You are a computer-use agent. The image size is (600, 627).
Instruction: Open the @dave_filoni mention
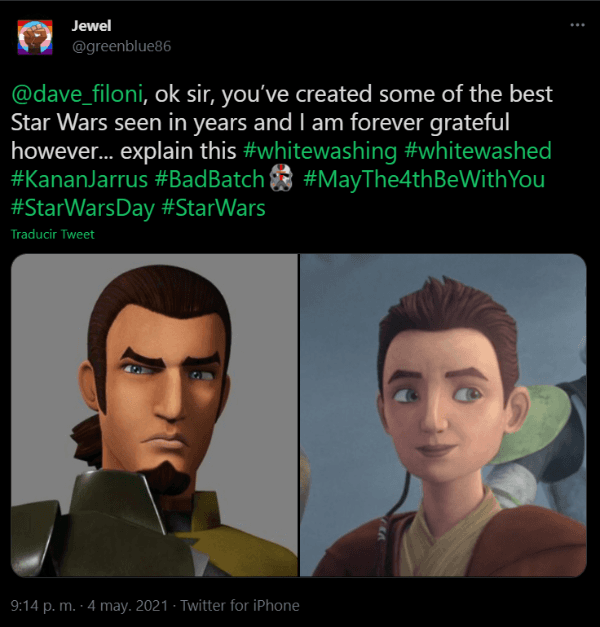[77, 94]
